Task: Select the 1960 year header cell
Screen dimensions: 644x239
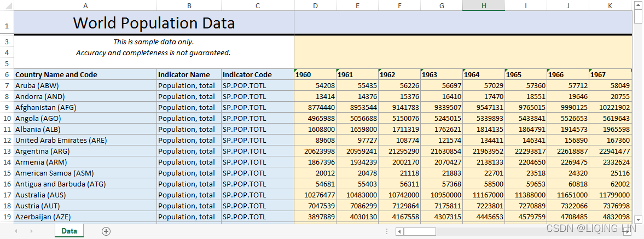Action: 315,74
